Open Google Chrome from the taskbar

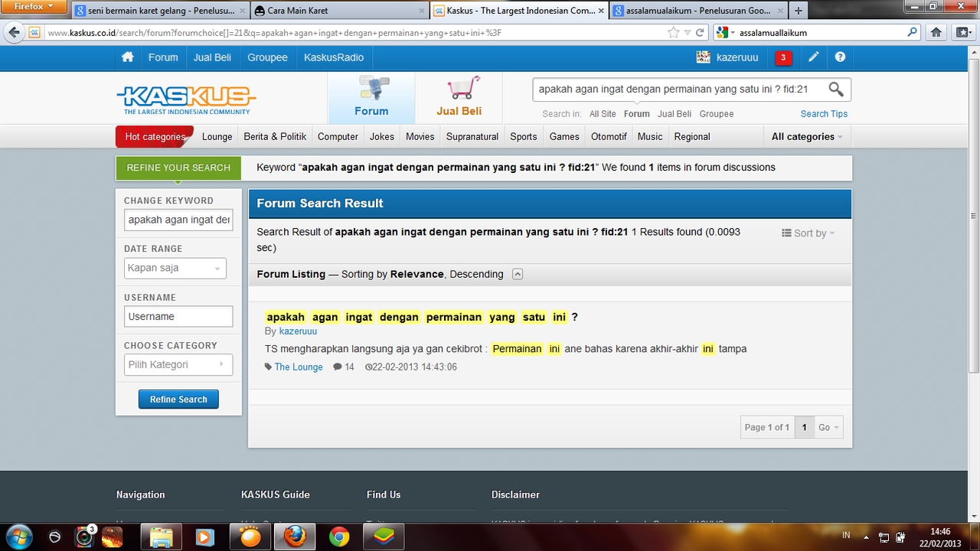[339, 536]
